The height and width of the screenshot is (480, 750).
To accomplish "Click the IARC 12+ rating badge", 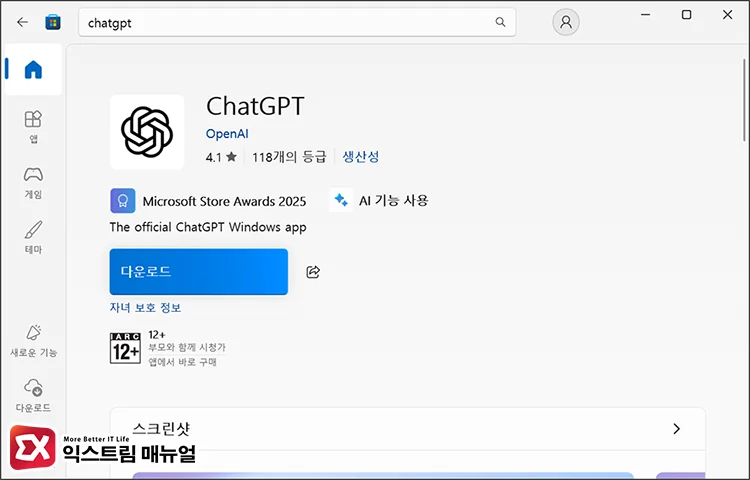I will coord(125,348).
